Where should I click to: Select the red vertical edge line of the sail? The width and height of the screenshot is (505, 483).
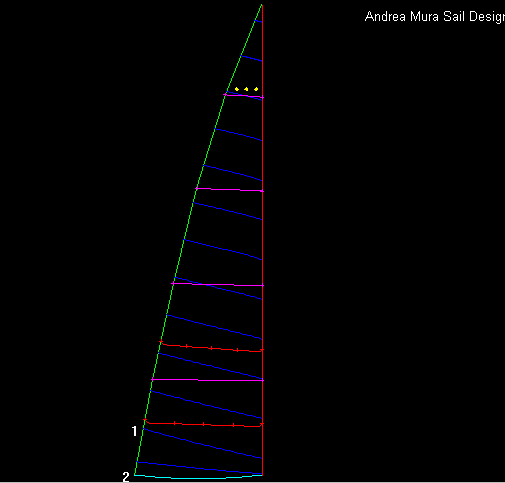click(262, 240)
